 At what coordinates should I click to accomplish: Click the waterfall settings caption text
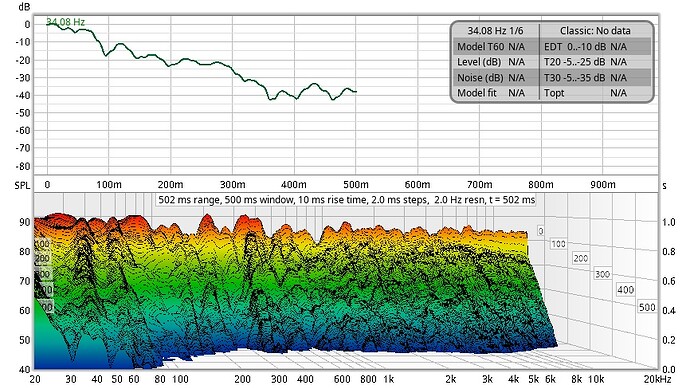tap(346, 200)
